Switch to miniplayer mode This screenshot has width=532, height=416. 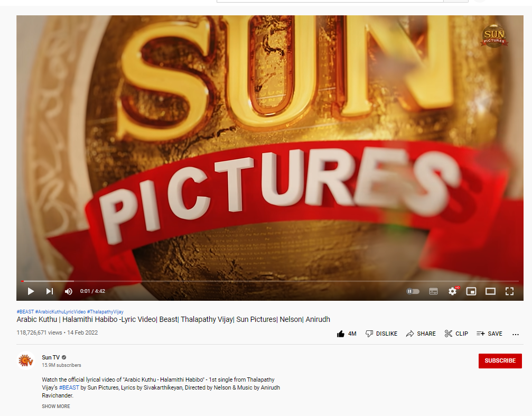[x=471, y=291]
